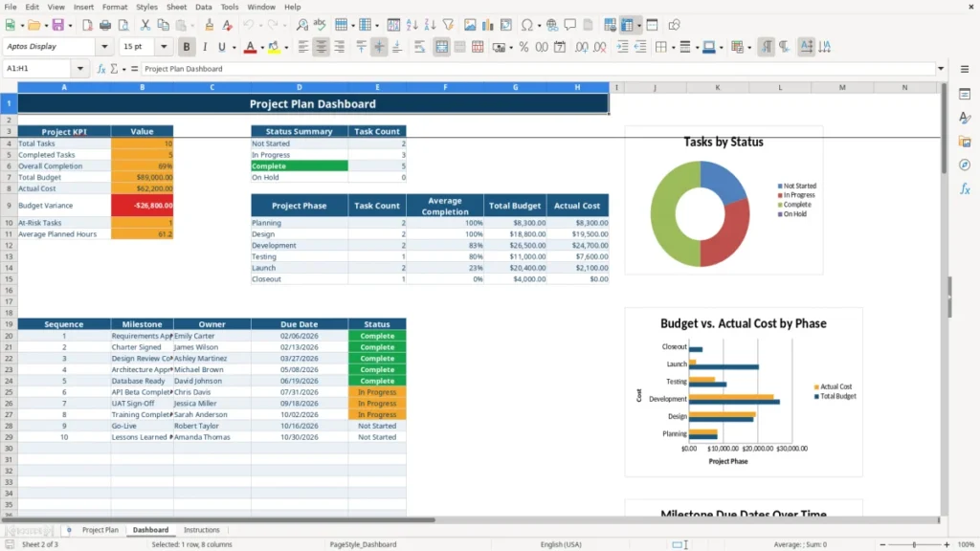Toggle Bold formatting

(187, 47)
